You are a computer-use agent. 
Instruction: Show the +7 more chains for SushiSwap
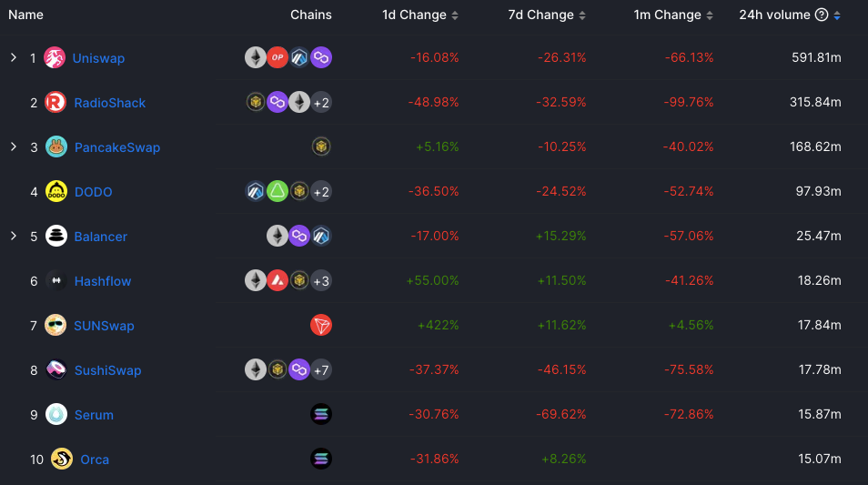tap(321, 370)
